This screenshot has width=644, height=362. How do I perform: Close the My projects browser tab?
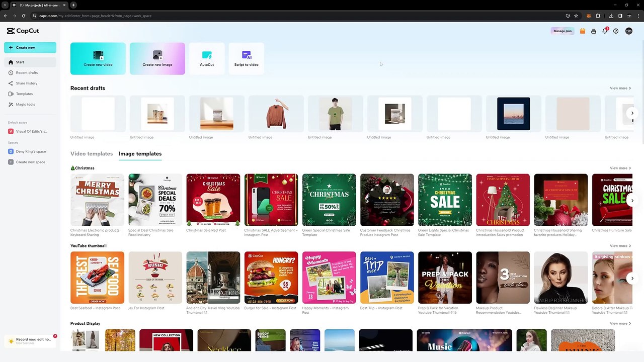coord(64,5)
